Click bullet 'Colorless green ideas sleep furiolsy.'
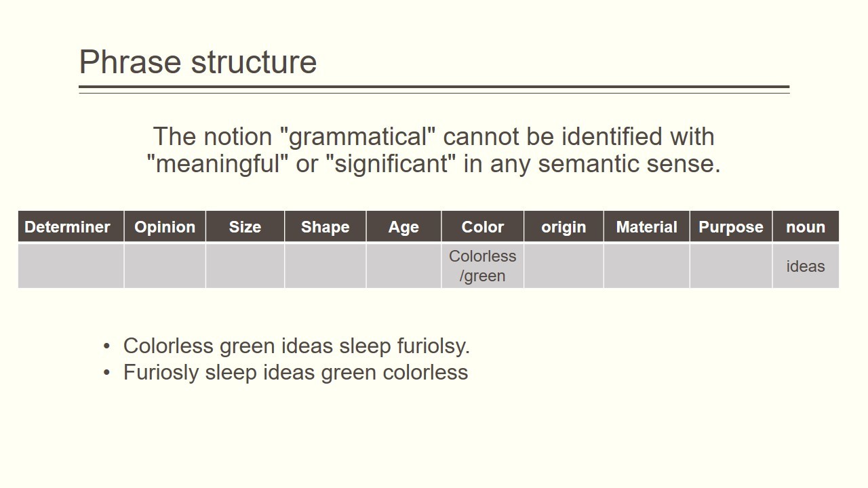Viewport: 868px width, 488px height. (x=296, y=346)
